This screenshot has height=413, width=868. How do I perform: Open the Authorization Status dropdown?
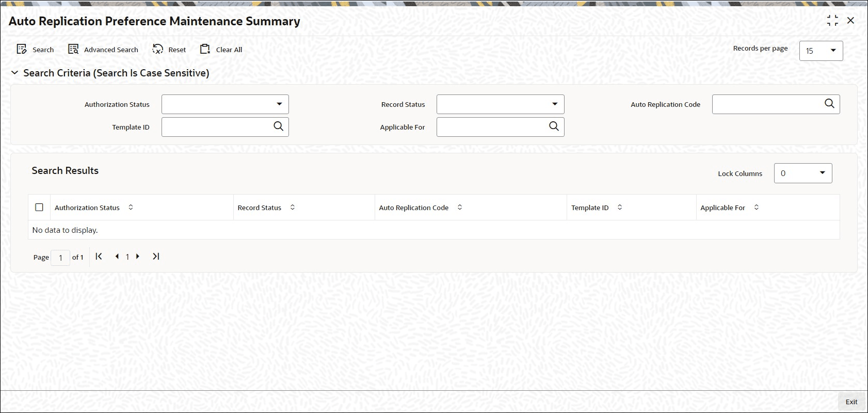(225, 104)
